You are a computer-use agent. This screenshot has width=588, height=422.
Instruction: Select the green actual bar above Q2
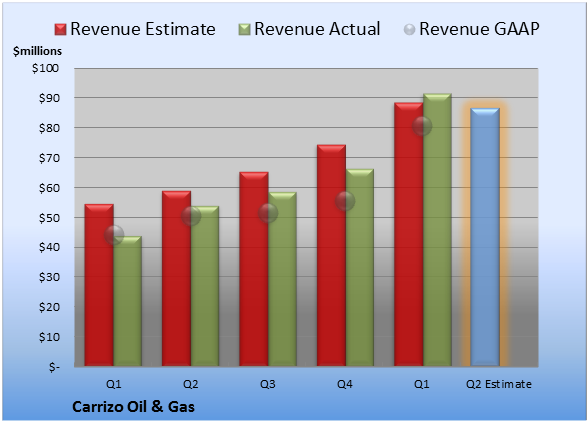point(205,286)
